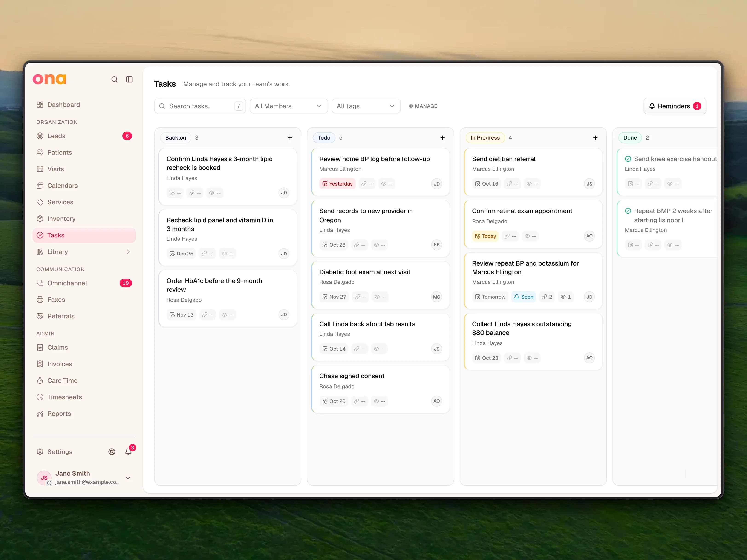Image resolution: width=747 pixels, height=560 pixels.
Task: Navigate to Invoices in the sidebar
Action: 84,364
